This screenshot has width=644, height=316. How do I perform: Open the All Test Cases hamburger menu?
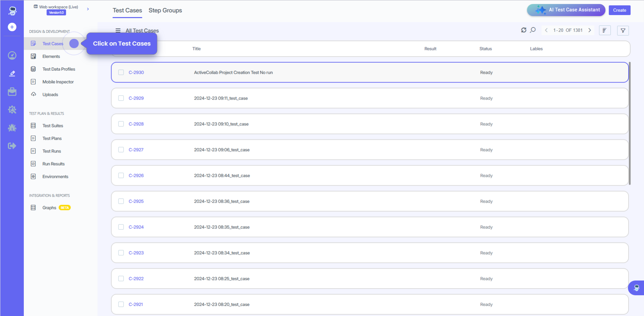118,30
